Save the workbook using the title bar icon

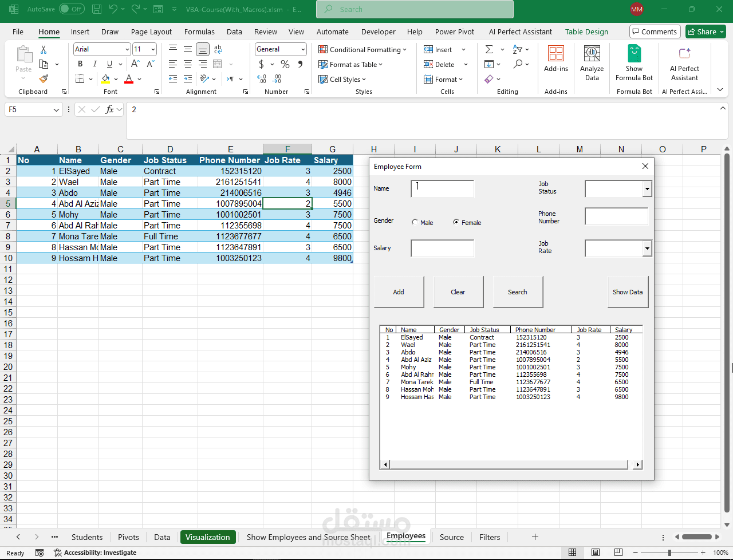pyautogui.click(x=97, y=9)
